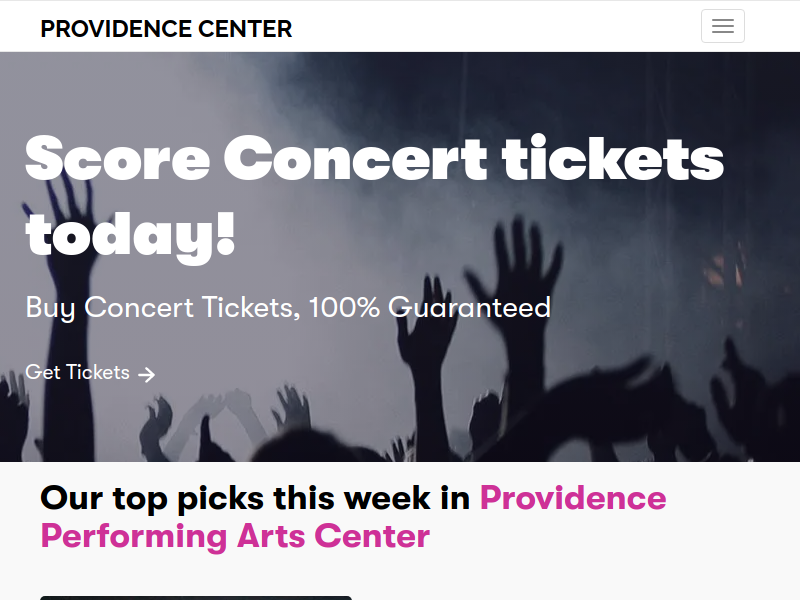Click the arrow icon beside Get Tickets
This screenshot has height=600, width=800.
(x=146, y=374)
